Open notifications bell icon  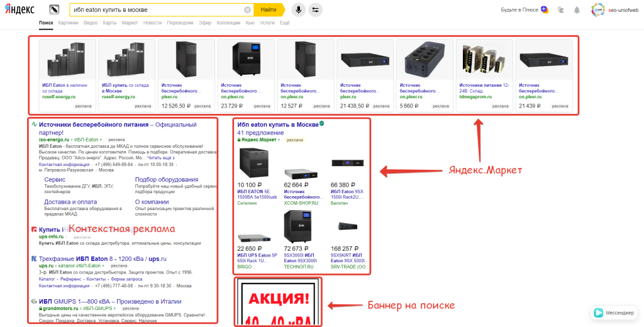(577, 10)
